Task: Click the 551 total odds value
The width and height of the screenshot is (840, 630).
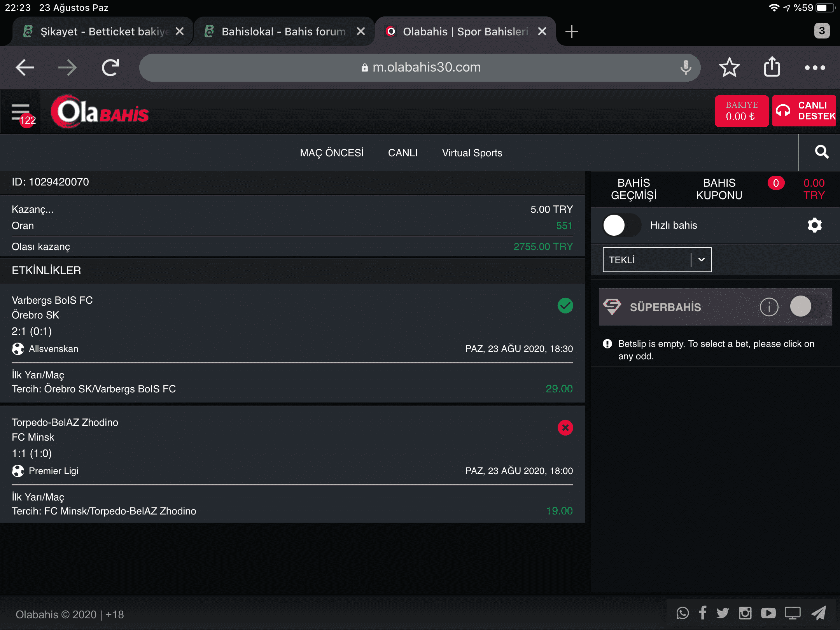Action: pos(564,226)
